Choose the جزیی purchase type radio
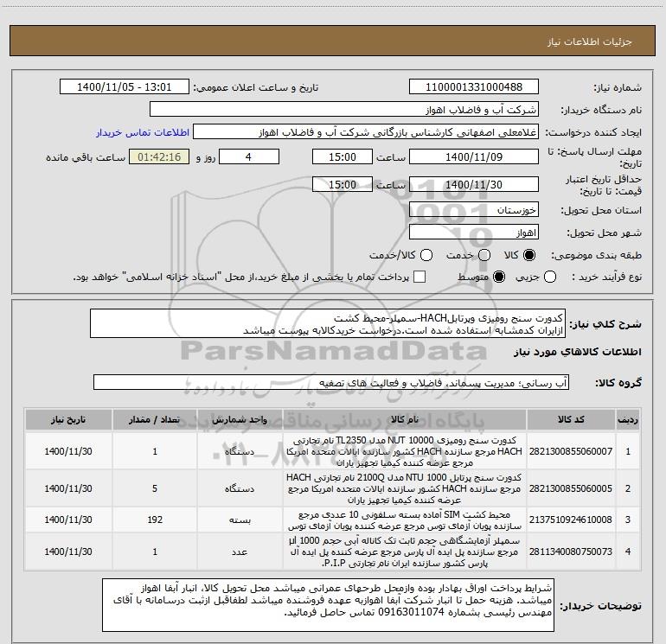The width and height of the screenshot is (666, 644). pos(550,277)
